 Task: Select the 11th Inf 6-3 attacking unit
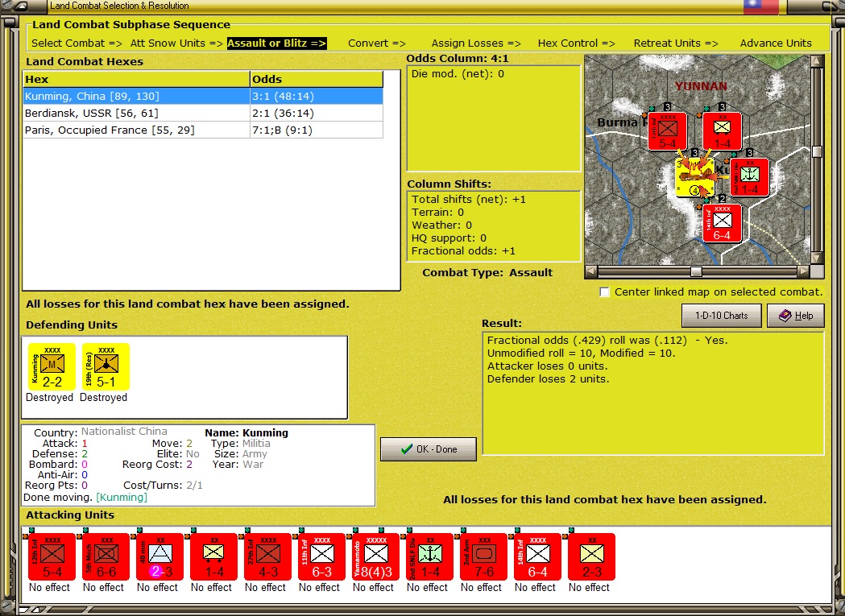point(321,556)
